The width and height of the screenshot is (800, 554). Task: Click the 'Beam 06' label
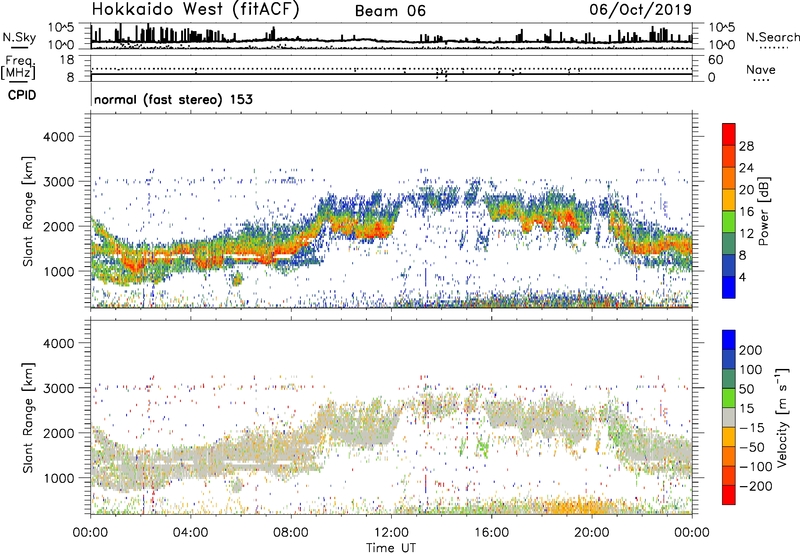[390, 11]
